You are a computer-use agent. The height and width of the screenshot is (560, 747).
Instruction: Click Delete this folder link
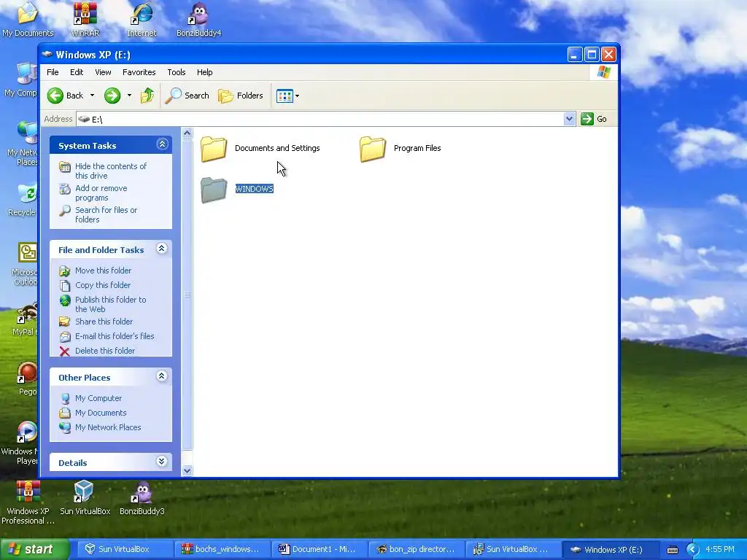pos(105,351)
